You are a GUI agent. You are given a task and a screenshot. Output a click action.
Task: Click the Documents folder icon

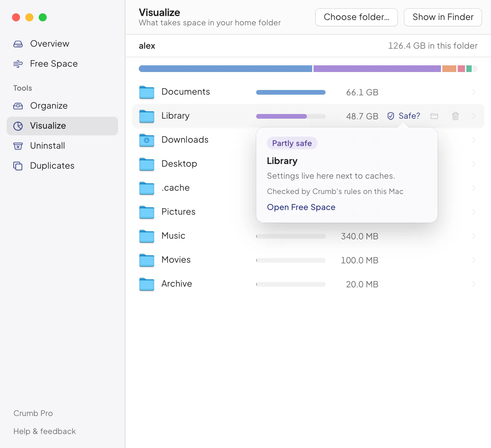coord(147,92)
